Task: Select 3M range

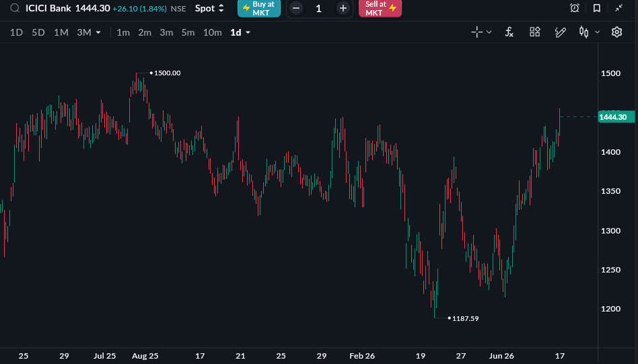Action: 84,32
